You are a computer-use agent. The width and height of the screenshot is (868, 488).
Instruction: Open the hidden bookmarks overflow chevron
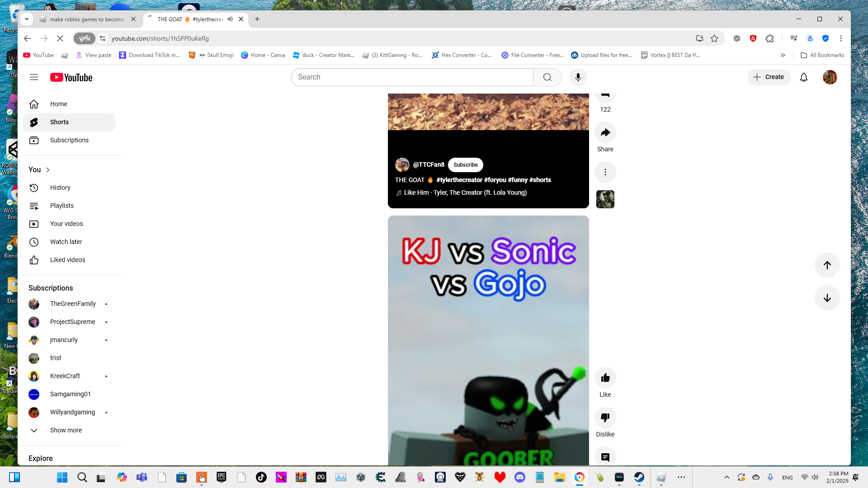[x=783, y=55]
